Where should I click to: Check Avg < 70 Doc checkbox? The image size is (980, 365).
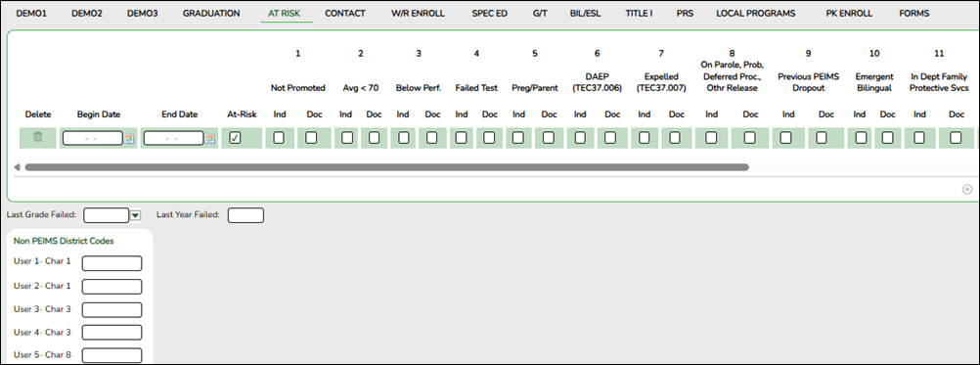374,138
